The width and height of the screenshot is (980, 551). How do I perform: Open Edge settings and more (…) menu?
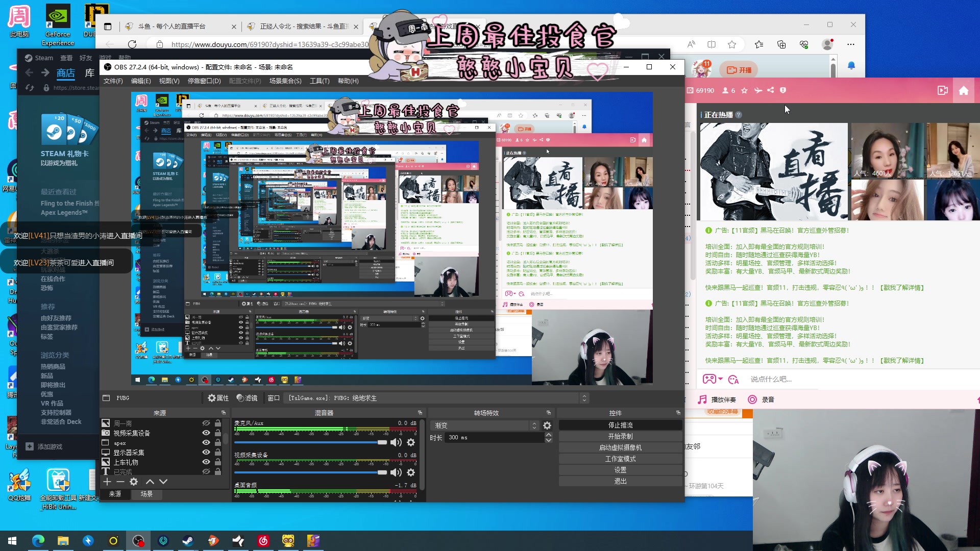850,44
